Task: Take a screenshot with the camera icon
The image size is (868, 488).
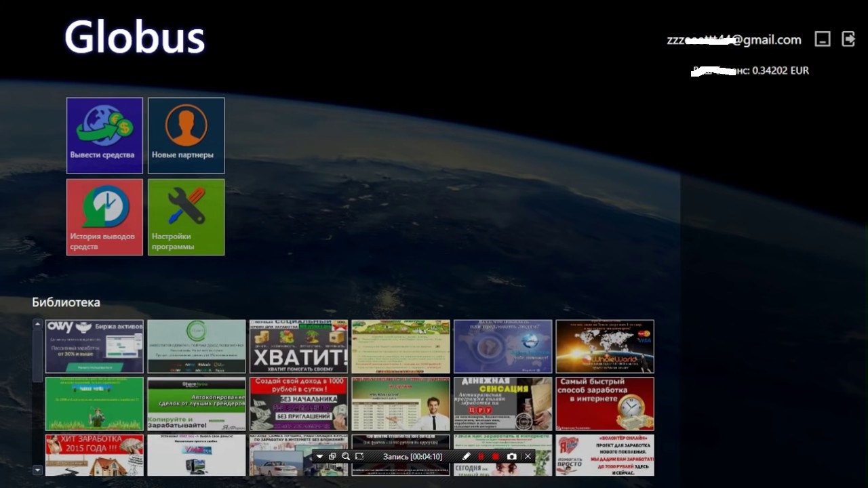Action: point(512,457)
